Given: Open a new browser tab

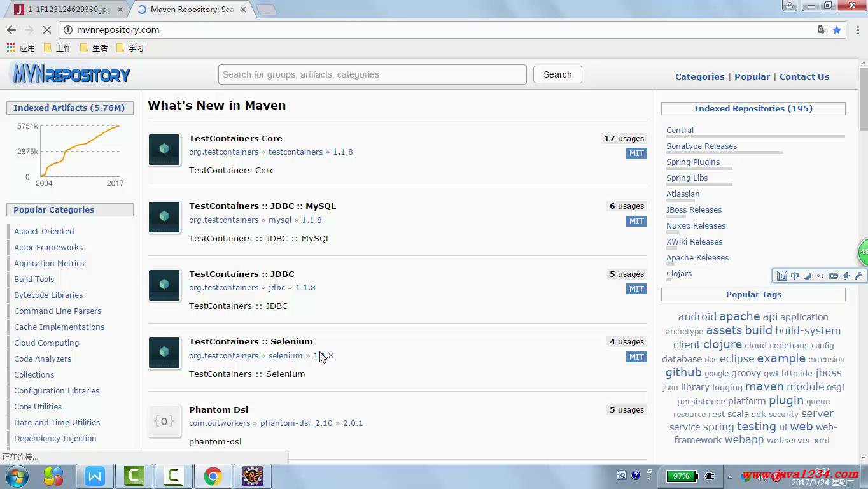Looking at the screenshot, I should click(x=267, y=10).
